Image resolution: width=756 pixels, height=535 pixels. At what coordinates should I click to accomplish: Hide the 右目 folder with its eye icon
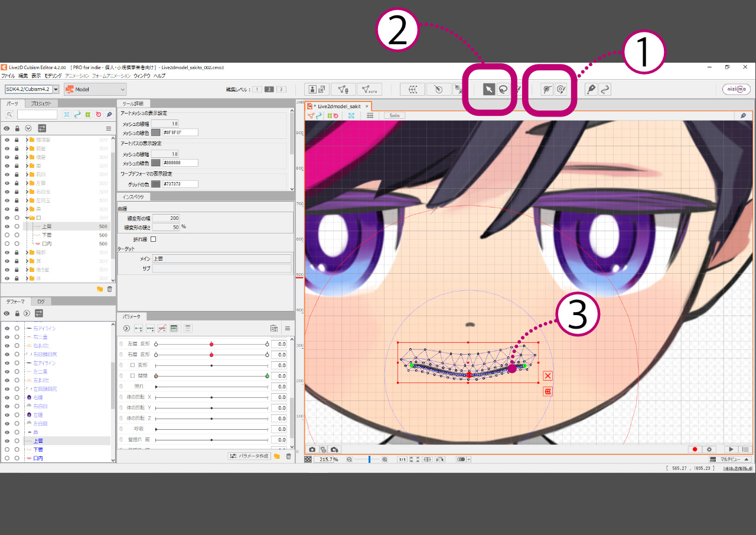tap(7, 174)
